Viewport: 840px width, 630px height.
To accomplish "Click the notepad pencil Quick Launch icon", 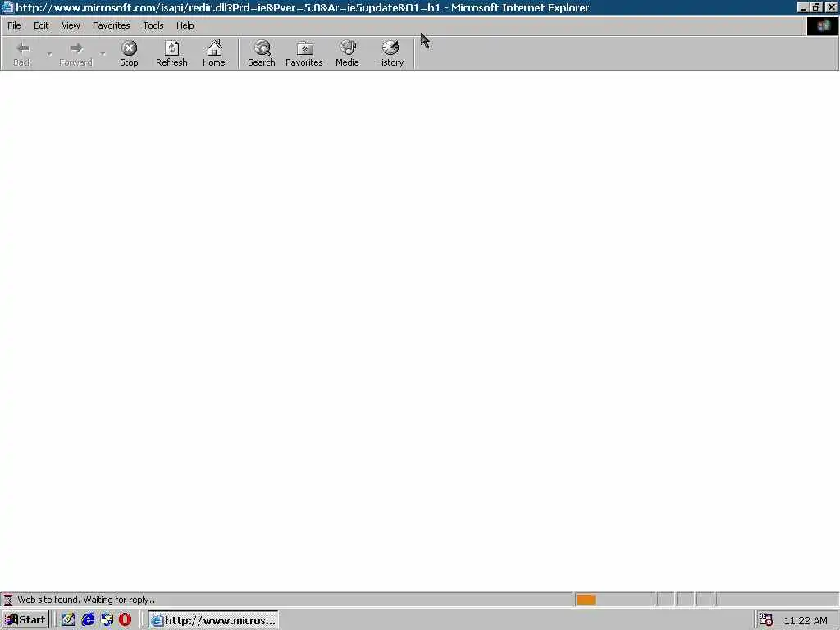I will pos(69,620).
